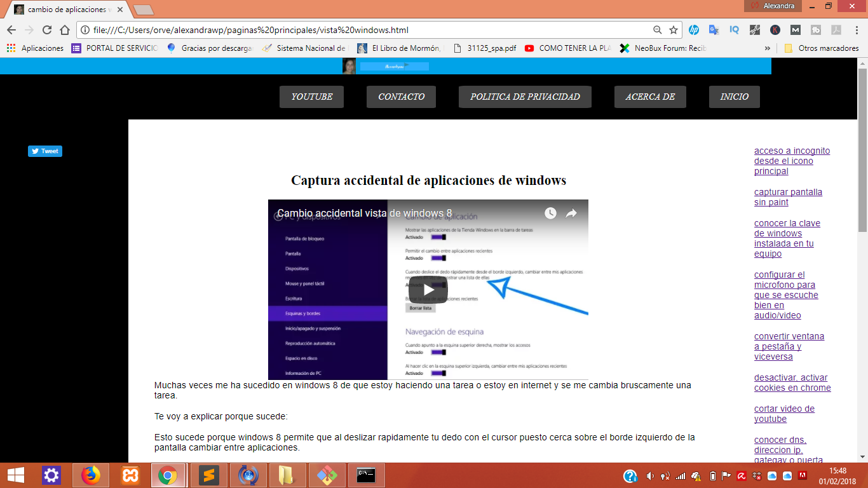Open the Google Translate extension
The height and width of the screenshot is (488, 868).
714,30
